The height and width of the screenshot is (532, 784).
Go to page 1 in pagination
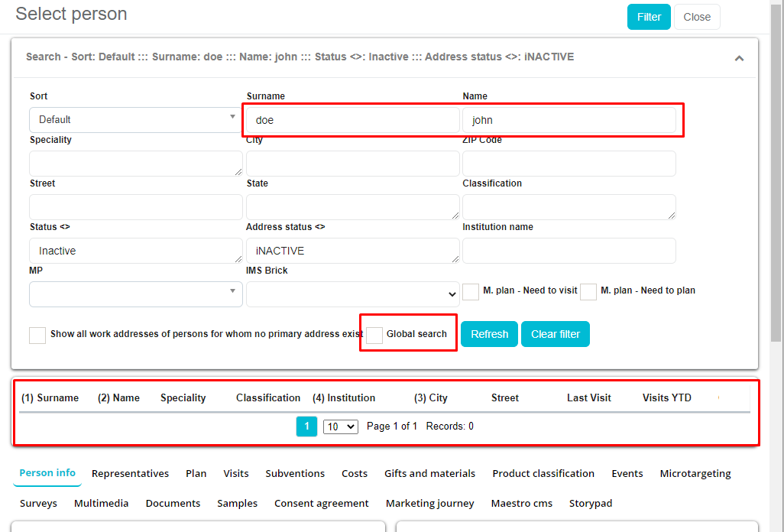pyautogui.click(x=306, y=427)
